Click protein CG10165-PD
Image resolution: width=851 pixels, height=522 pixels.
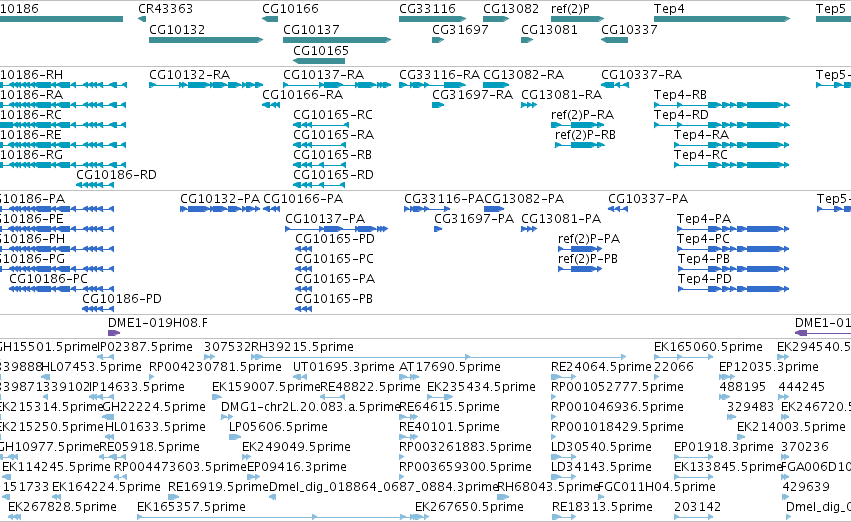[335, 239]
